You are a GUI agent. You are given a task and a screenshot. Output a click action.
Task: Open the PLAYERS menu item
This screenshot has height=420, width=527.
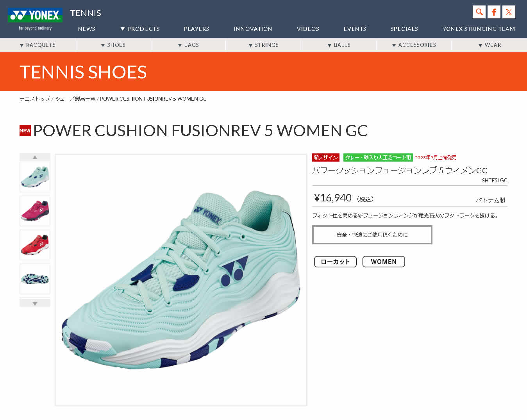(197, 29)
